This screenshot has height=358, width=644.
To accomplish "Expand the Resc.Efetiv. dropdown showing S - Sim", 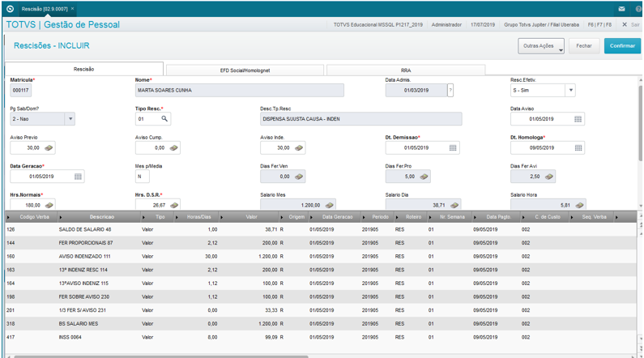I will 570,91.
